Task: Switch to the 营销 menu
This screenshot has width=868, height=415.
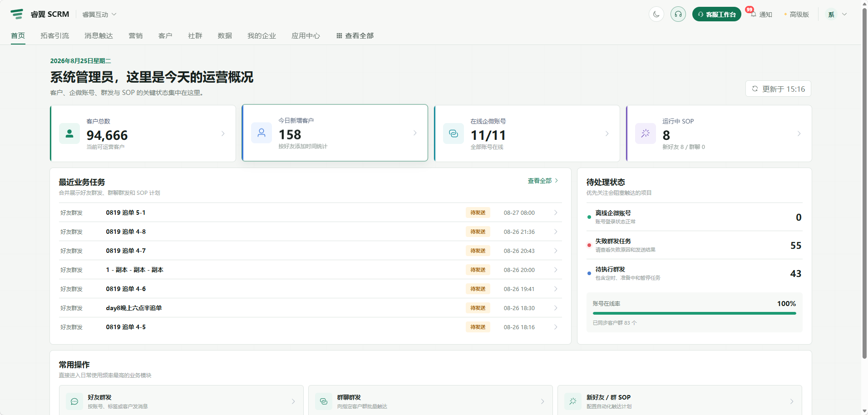Action: click(136, 35)
